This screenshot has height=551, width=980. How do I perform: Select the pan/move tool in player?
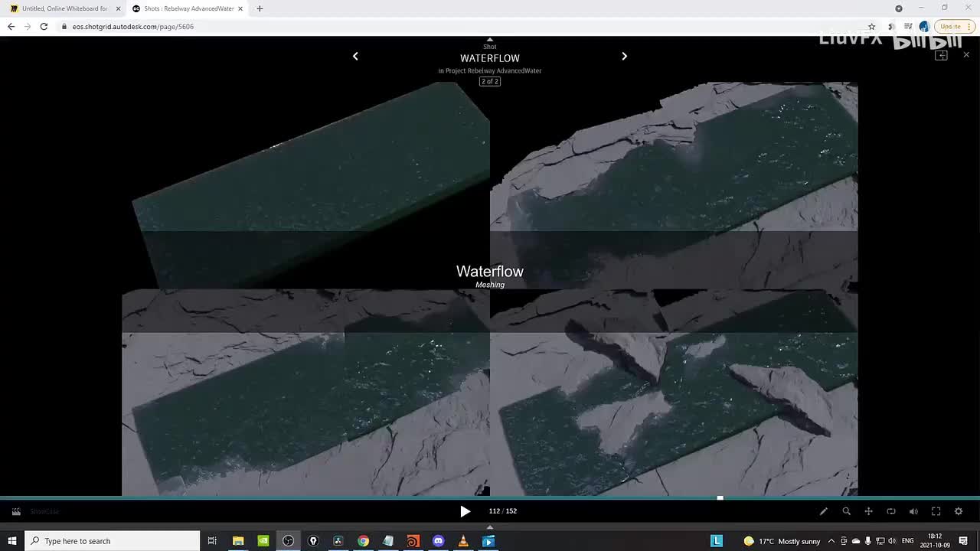pyautogui.click(x=868, y=511)
